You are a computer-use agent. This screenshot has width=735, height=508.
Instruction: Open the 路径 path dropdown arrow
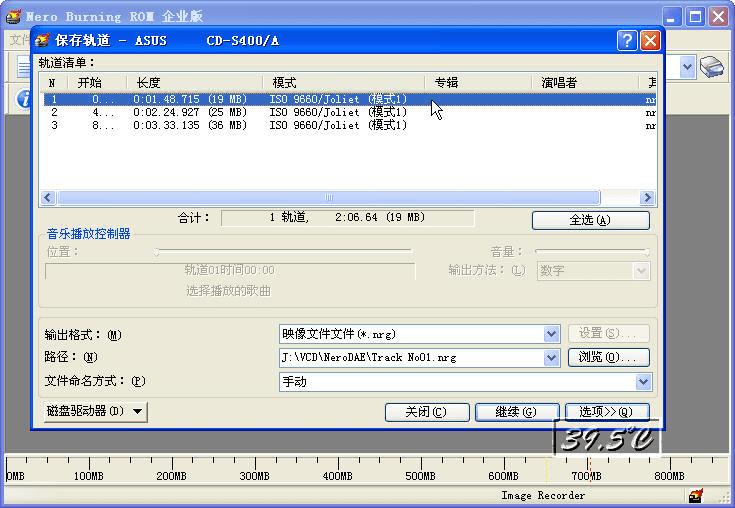(x=551, y=358)
